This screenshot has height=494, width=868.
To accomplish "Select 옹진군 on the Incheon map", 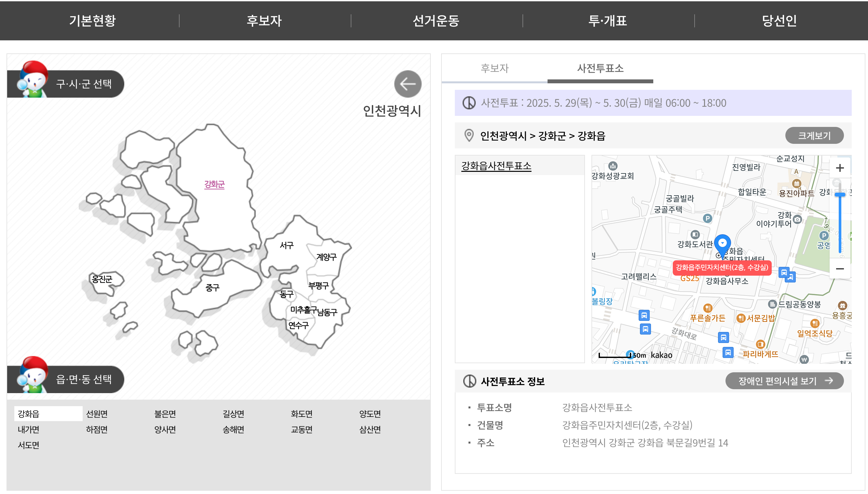I will (x=102, y=279).
